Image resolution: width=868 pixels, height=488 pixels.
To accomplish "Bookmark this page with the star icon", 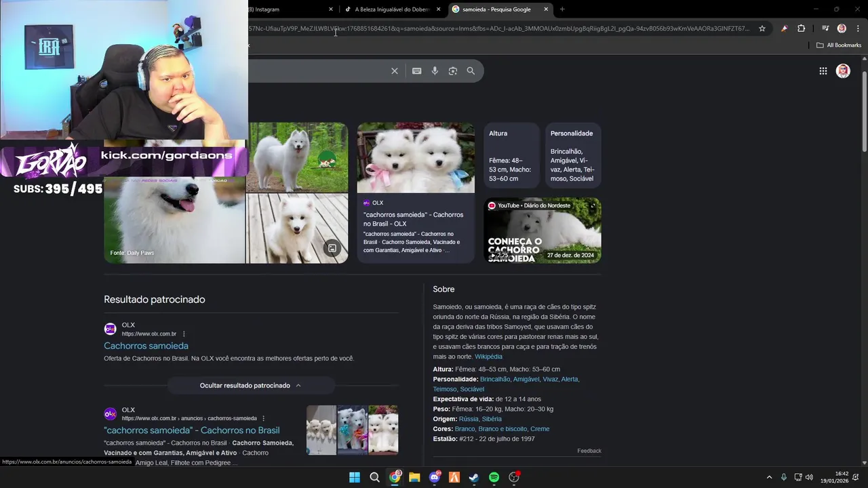I will click(762, 28).
